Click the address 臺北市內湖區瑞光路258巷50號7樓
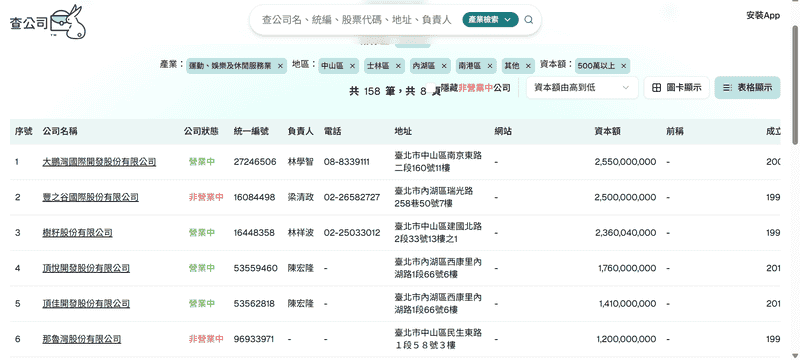This screenshot has height=360, width=800. 434,197
